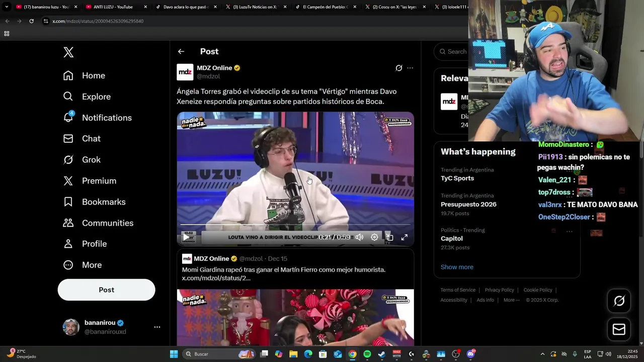
Task: Open Steam from the taskbar
Action: coord(382,354)
